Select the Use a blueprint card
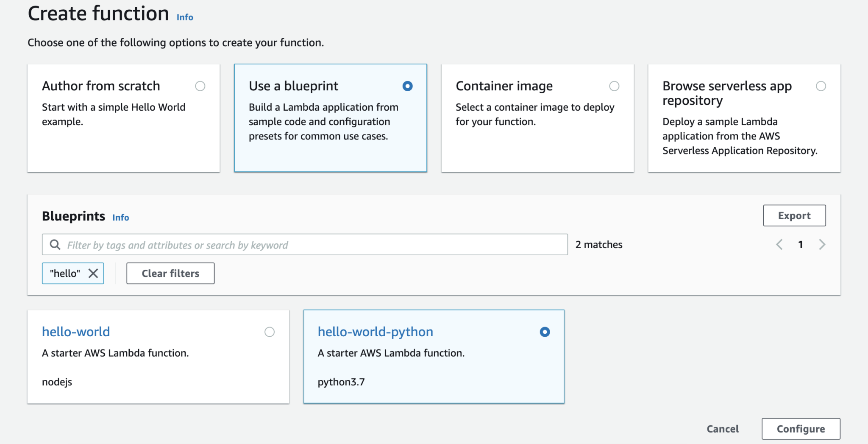868x444 pixels. click(x=407, y=86)
